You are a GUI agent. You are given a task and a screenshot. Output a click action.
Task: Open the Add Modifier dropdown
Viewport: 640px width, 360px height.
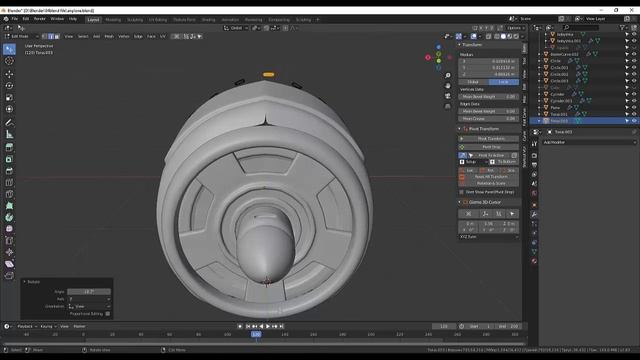[x=589, y=142]
